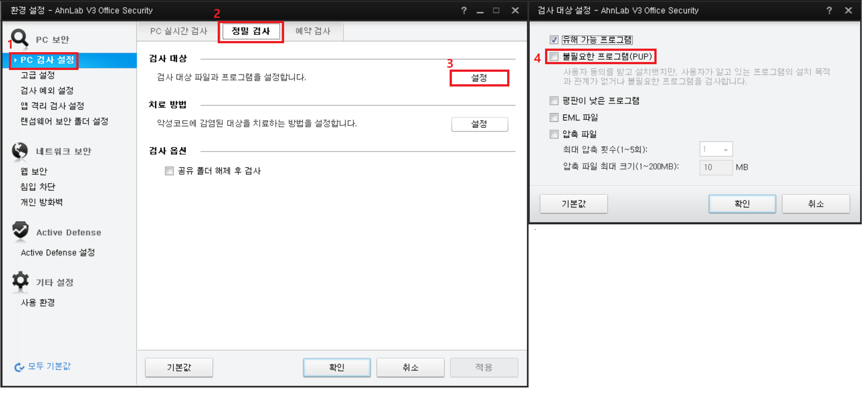Open 검사 예외 설정 in the sidebar
The width and height of the screenshot is (868, 404).
point(47,91)
